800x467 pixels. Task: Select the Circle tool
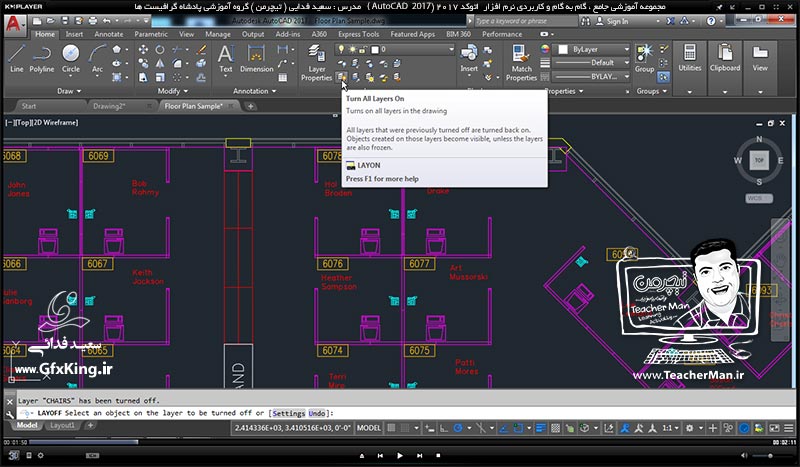(x=70, y=59)
